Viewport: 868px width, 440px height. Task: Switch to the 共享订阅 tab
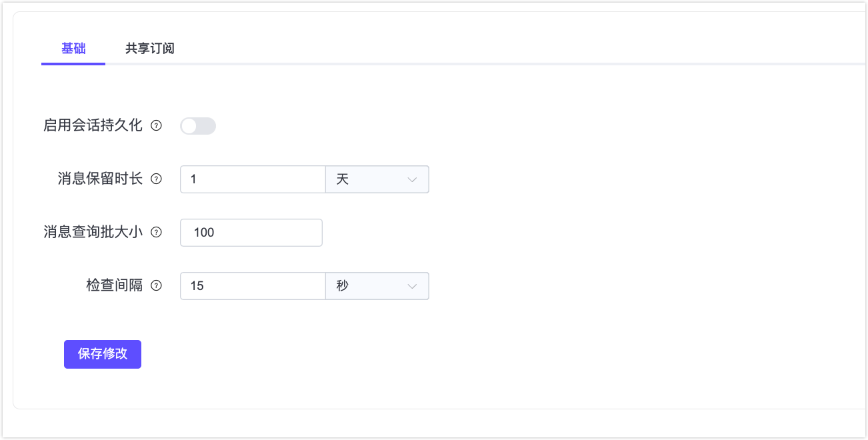[148, 48]
